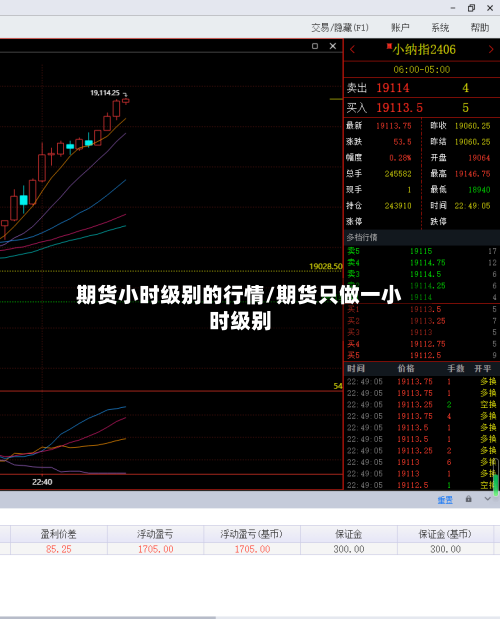Screen dimensions: 500x619
Task: Click the 浮动盈亏 column header
Action: [155, 534]
